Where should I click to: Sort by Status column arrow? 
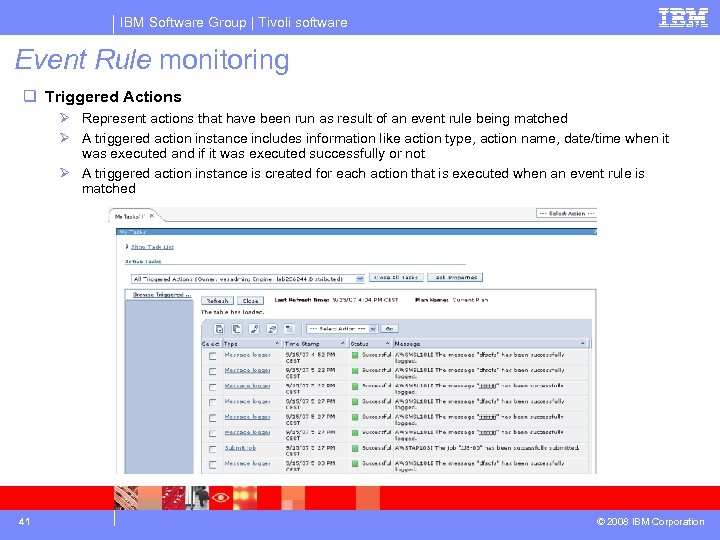(x=388, y=343)
